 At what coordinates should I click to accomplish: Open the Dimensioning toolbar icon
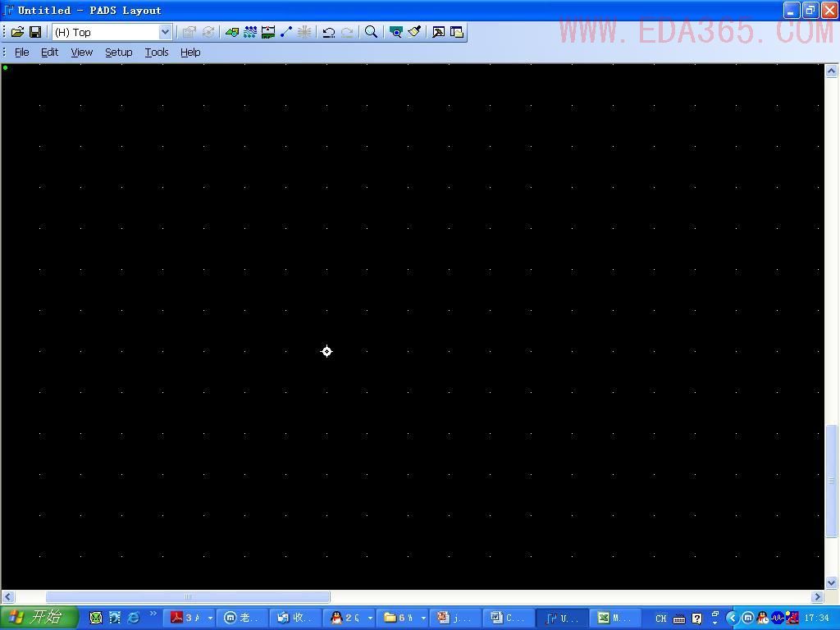268,32
